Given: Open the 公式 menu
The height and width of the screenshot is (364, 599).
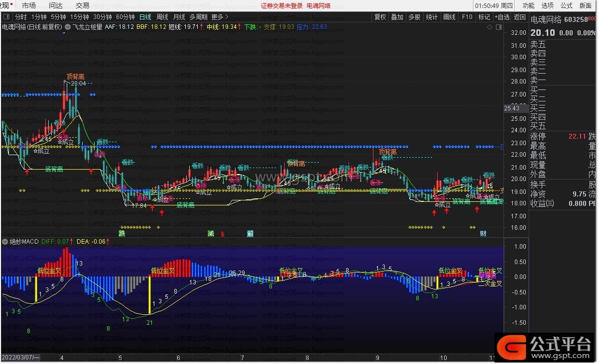Looking at the screenshot, I should click(566, 5).
